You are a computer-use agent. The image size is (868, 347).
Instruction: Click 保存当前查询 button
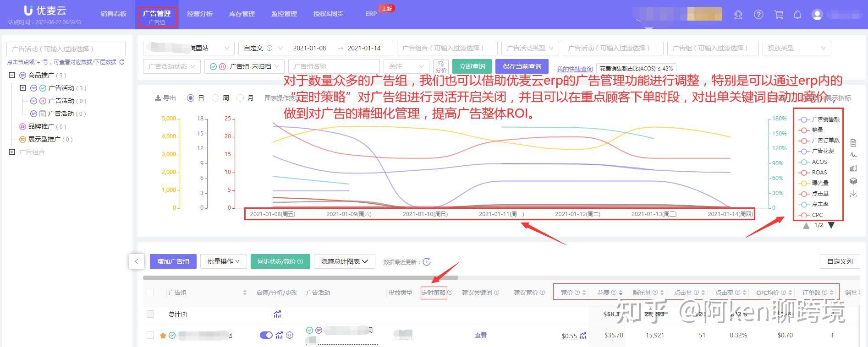click(x=522, y=66)
